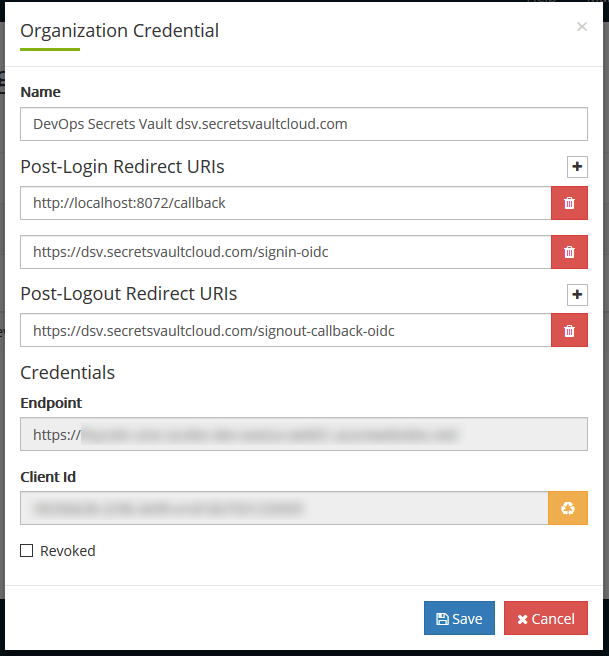Click the Credentials section heading

[67, 372]
